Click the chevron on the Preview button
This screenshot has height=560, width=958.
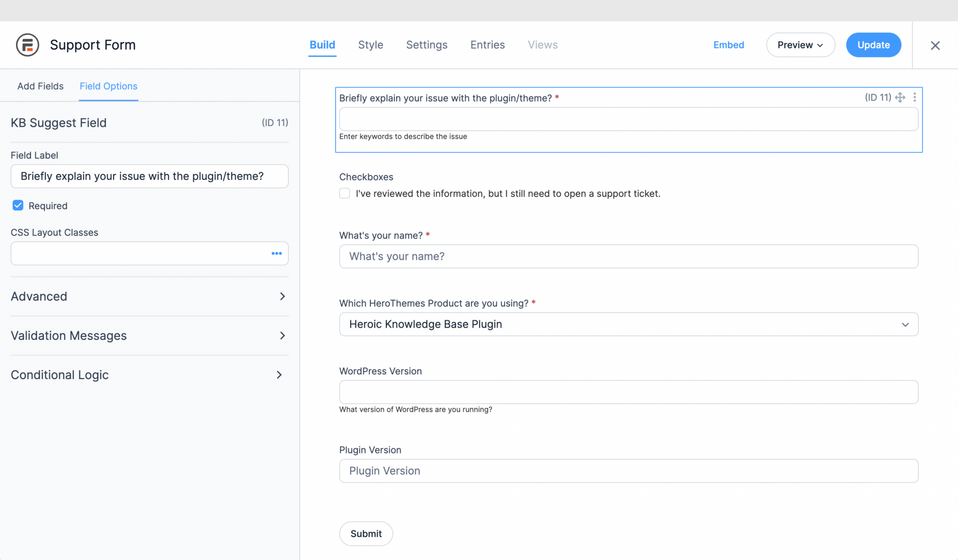coord(820,45)
